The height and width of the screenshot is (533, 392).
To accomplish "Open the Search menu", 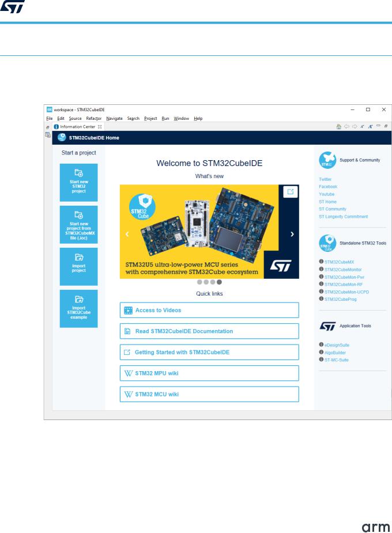I will point(133,118).
